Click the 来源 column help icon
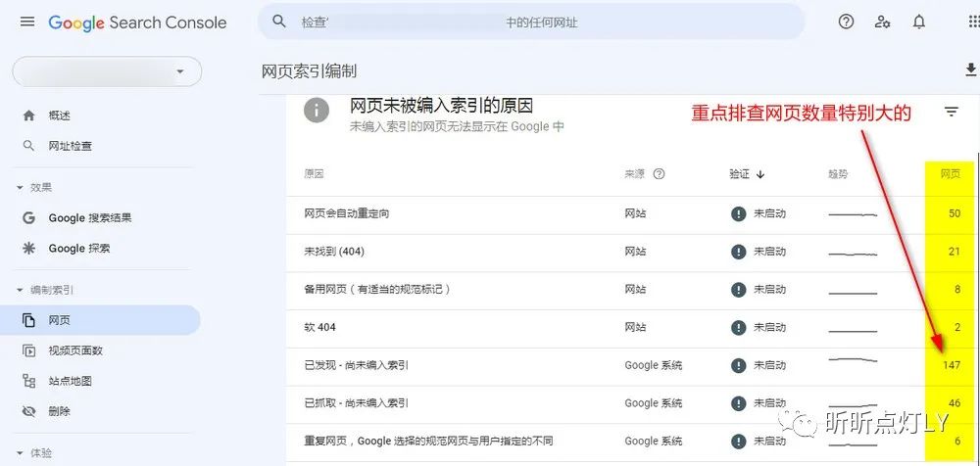Screen dimensions: 980x466 (x=659, y=174)
